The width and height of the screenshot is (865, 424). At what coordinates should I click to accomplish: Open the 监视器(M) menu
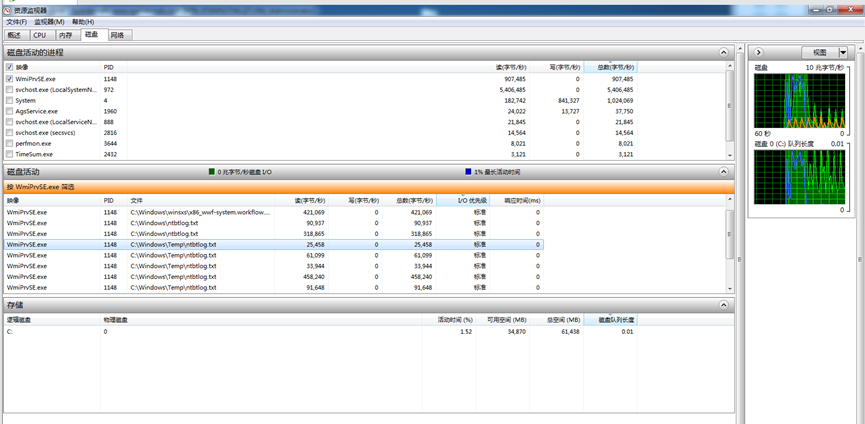(x=49, y=22)
